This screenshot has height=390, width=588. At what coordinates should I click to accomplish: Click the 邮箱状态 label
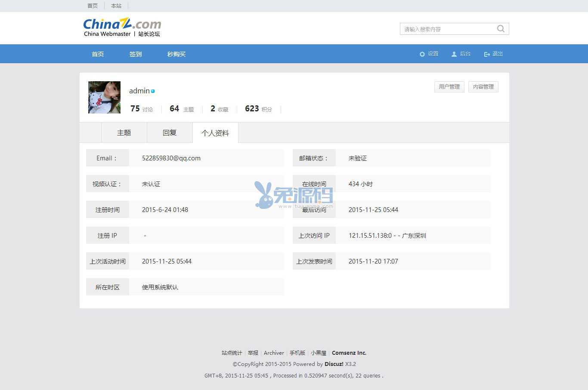(313, 158)
